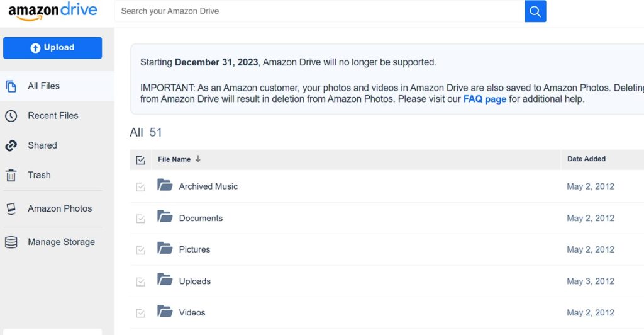The width and height of the screenshot is (644, 335).
Task: Open the FAQ page link
Action: pos(484,99)
